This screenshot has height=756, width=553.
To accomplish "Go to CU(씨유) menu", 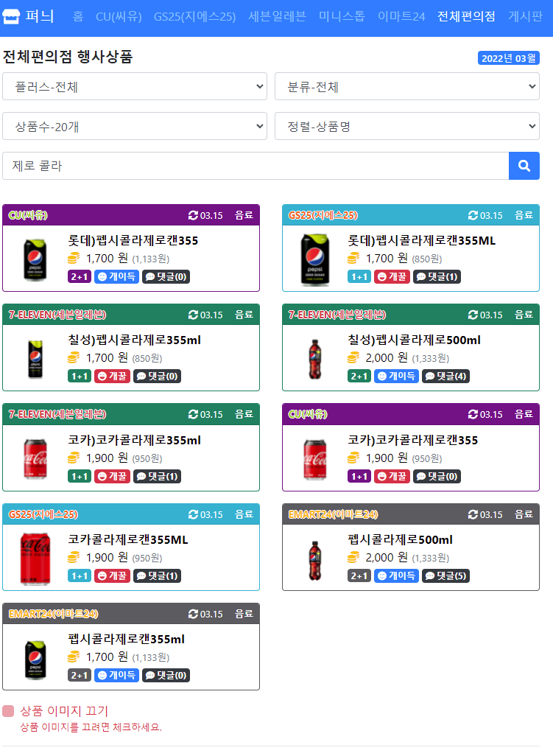I will tap(119, 16).
